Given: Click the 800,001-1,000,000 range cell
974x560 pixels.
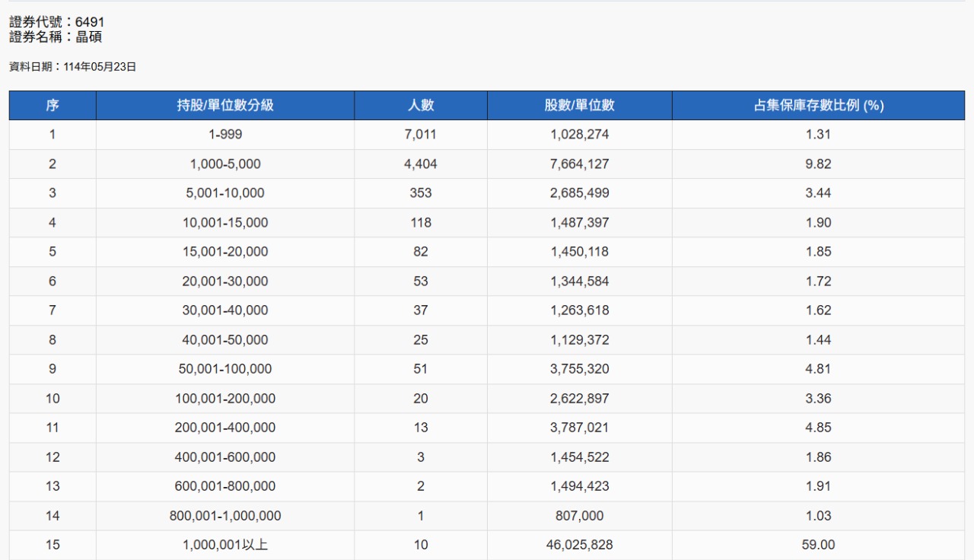Looking at the screenshot, I should tap(224, 516).
